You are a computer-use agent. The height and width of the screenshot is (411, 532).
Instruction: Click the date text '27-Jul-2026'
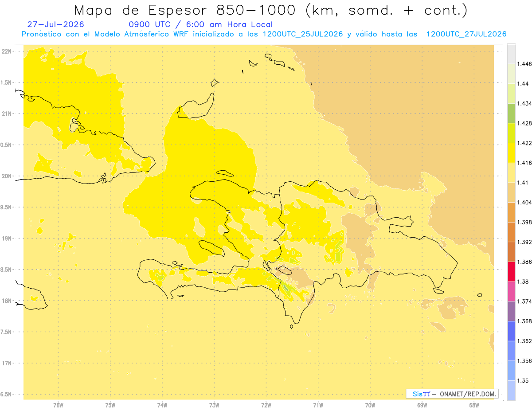pos(55,24)
